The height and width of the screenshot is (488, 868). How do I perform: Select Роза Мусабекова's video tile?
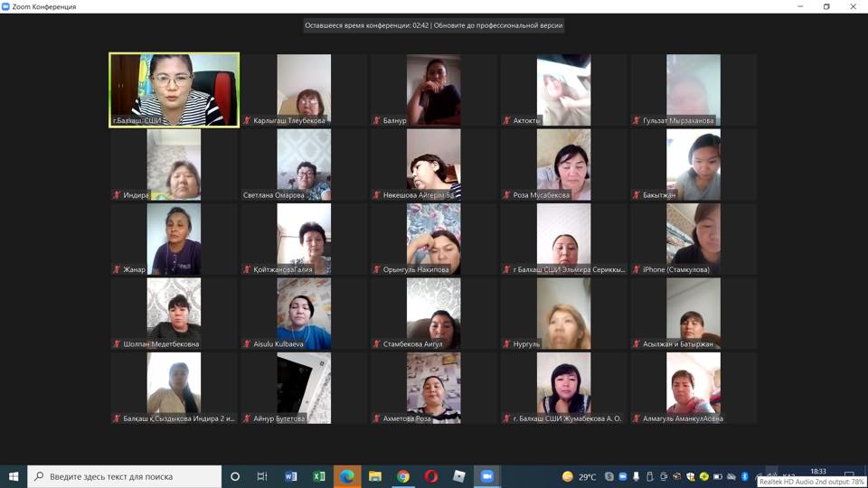pyautogui.click(x=563, y=164)
